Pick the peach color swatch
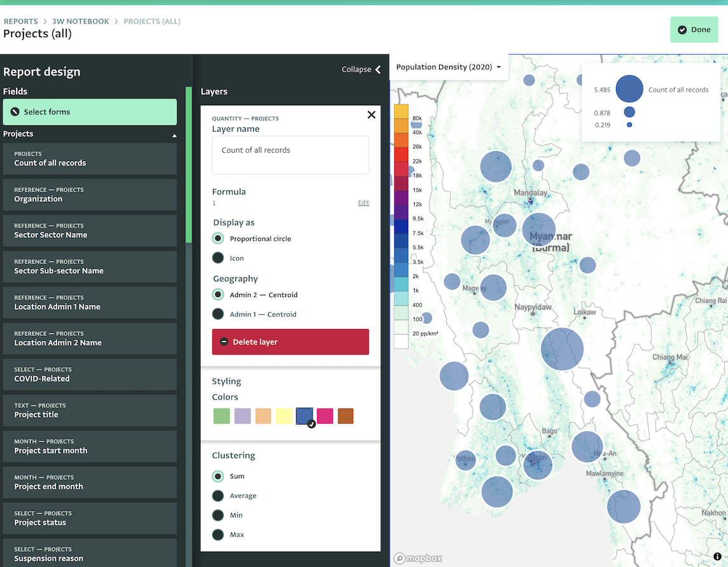 pos(263,416)
